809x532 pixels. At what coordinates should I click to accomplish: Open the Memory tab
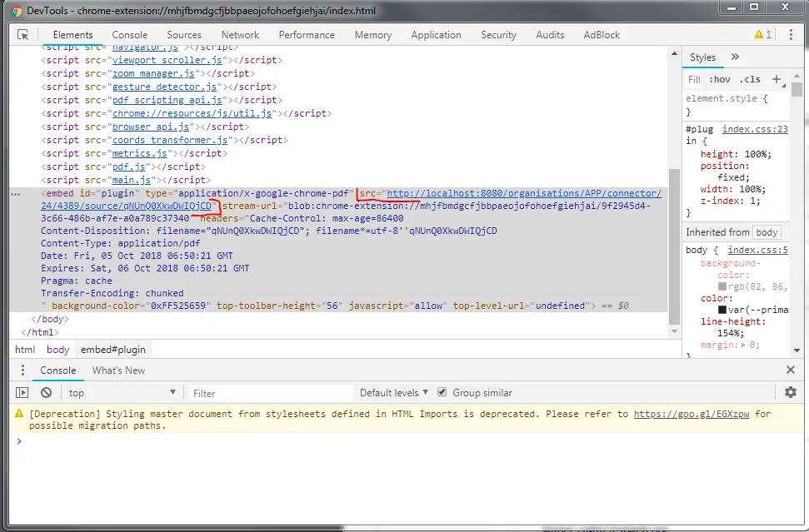coord(373,34)
